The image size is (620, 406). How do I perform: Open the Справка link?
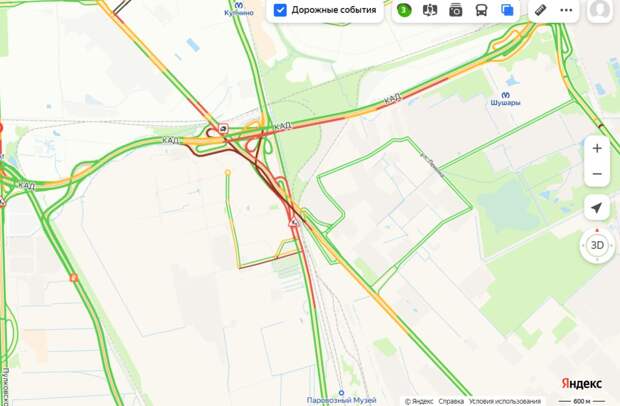point(451,401)
